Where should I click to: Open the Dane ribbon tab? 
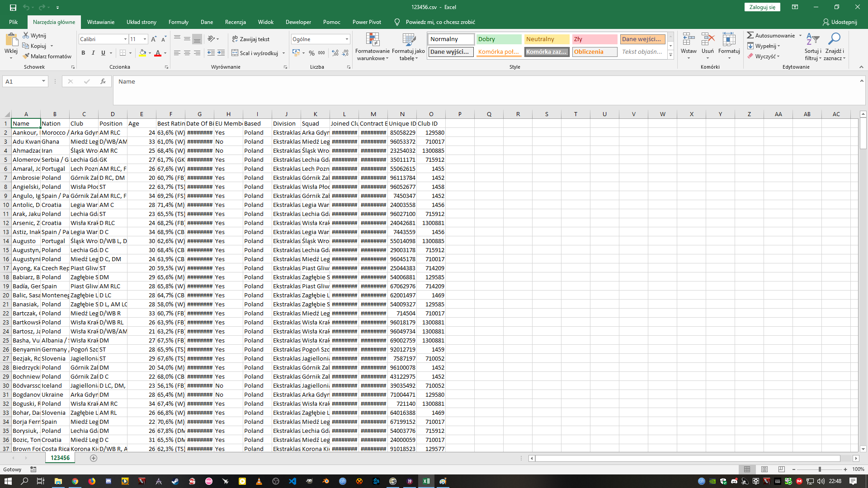point(207,22)
